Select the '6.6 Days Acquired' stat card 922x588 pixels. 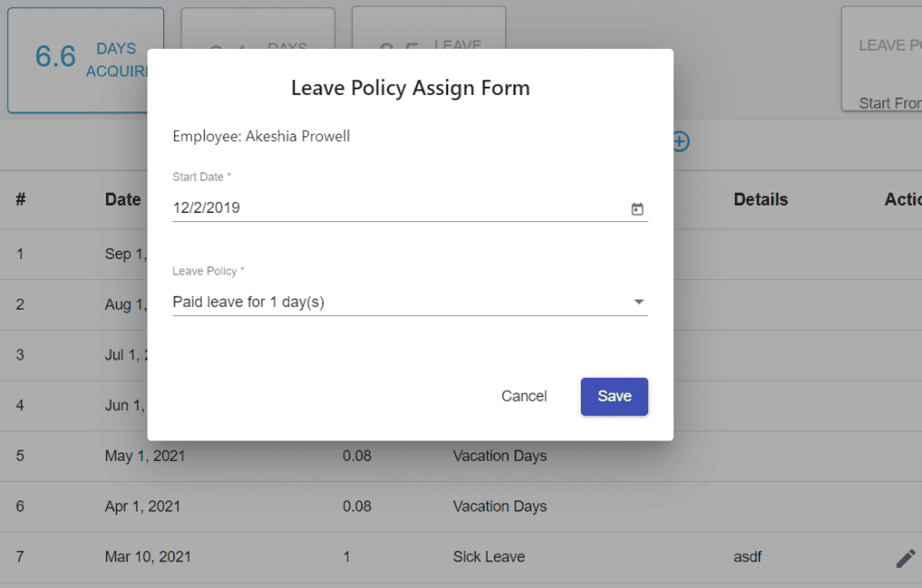tap(86, 59)
